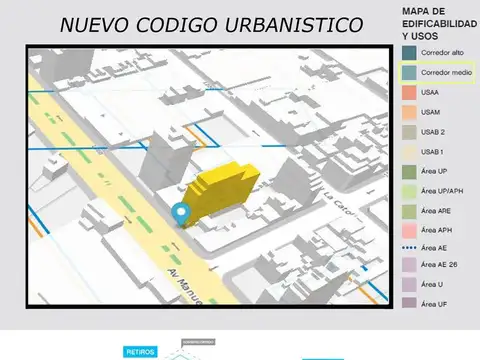Click the Corredor medio color swatch
Image resolution: width=480 pixels, height=360 pixels.
coord(409,72)
